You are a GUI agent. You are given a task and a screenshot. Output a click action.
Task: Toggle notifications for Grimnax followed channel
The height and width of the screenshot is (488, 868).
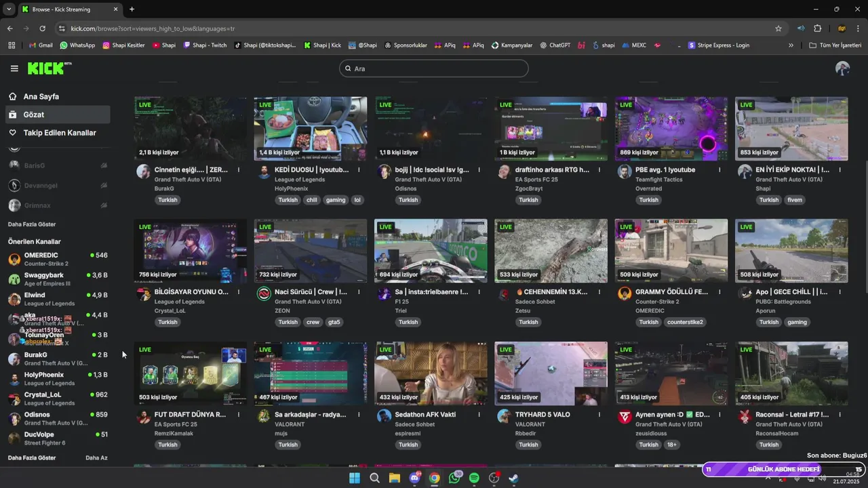104,205
